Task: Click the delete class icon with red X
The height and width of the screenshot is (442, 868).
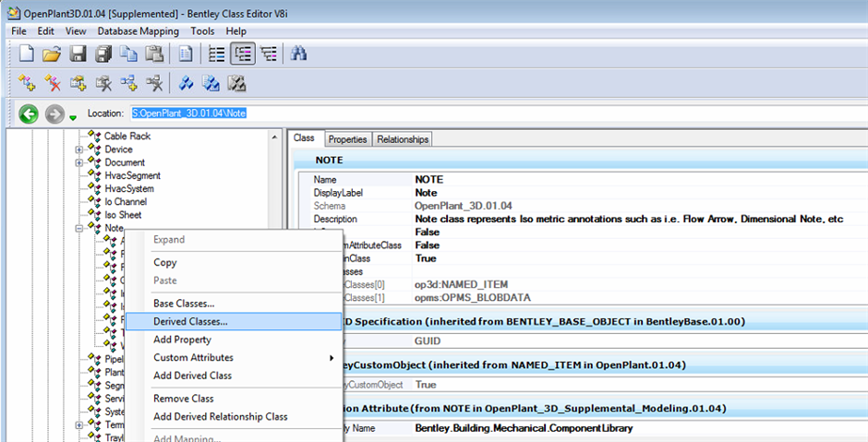Action: pyautogui.click(x=52, y=83)
